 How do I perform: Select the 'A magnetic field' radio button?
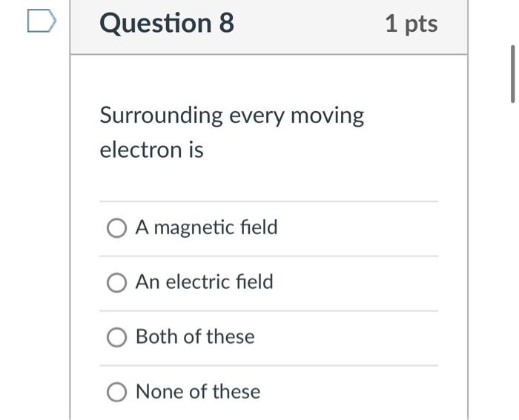tap(116, 228)
